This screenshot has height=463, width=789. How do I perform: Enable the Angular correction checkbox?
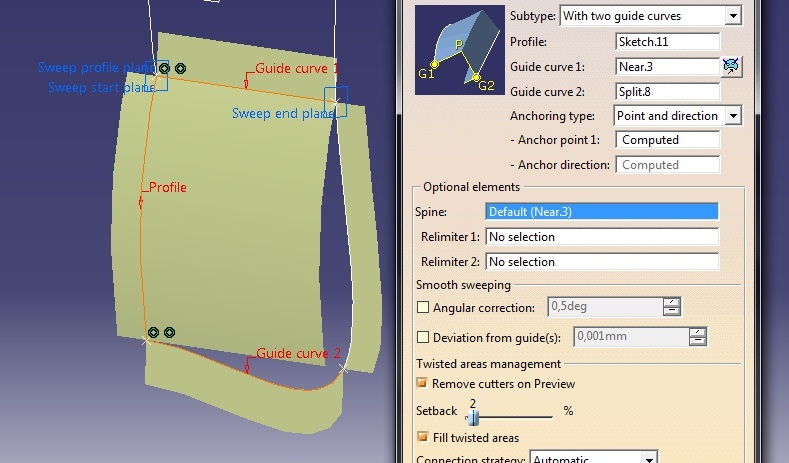(x=422, y=308)
